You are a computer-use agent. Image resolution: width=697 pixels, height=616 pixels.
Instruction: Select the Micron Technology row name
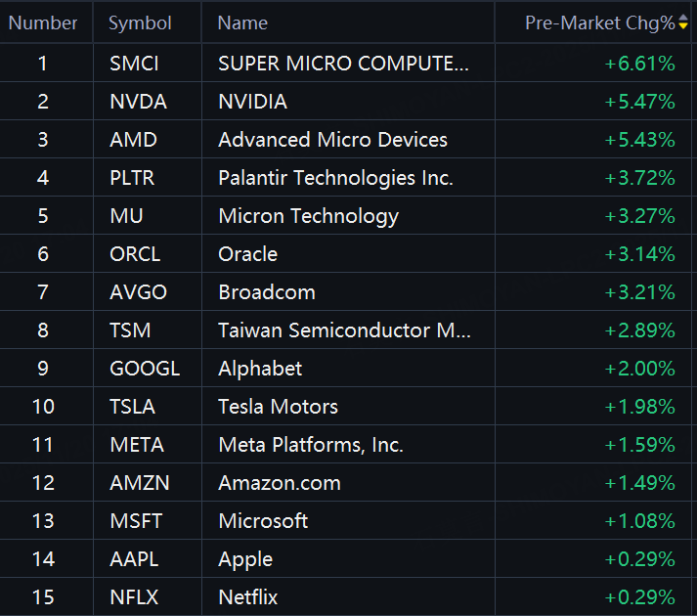click(308, 216)
